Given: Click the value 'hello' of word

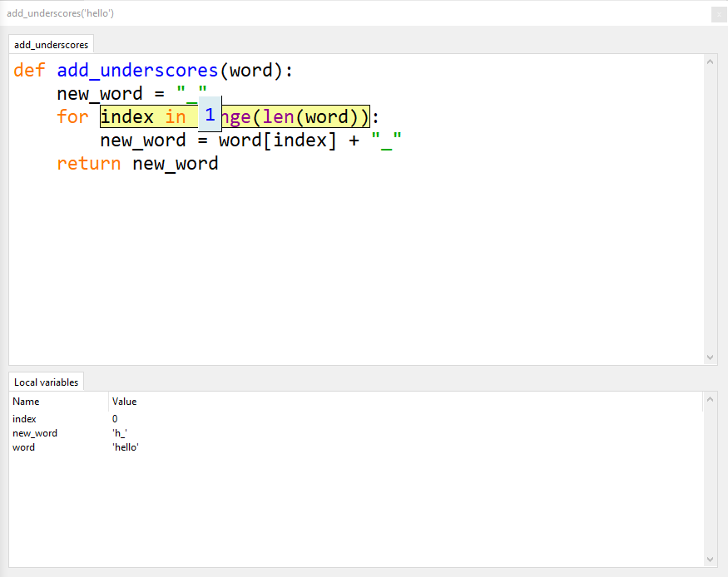Looking at the screenshot, I should 126,447.
